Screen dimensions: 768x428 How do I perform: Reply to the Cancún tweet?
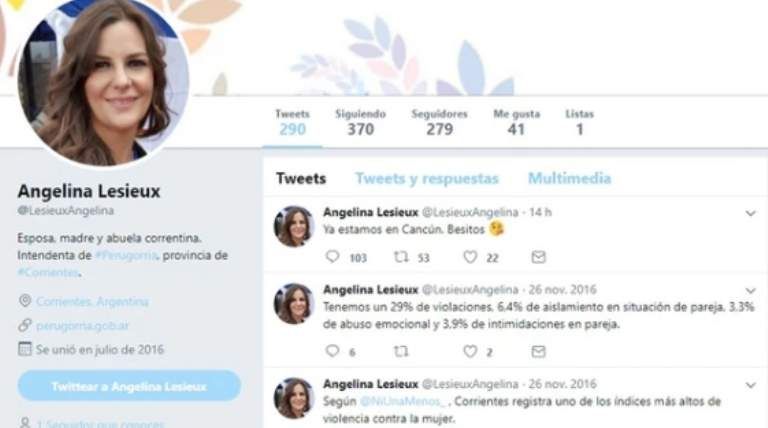pos(333,257)
